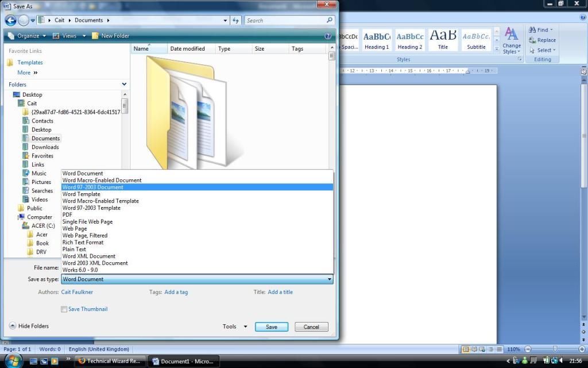
Task: Toggle the Save Thumbnail checkbox
Action: click(x=64, y=309)
